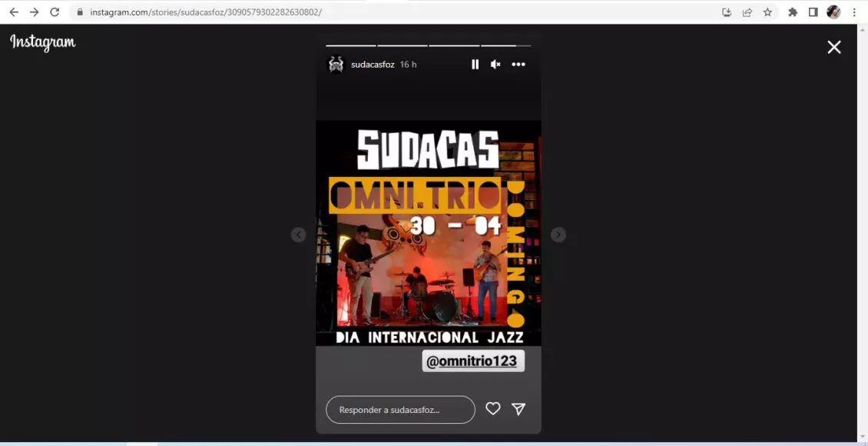Jump to first story progress segment
The width and height of the screenshot is (868, 446).
pyautogui.click(x=350, y=46)
